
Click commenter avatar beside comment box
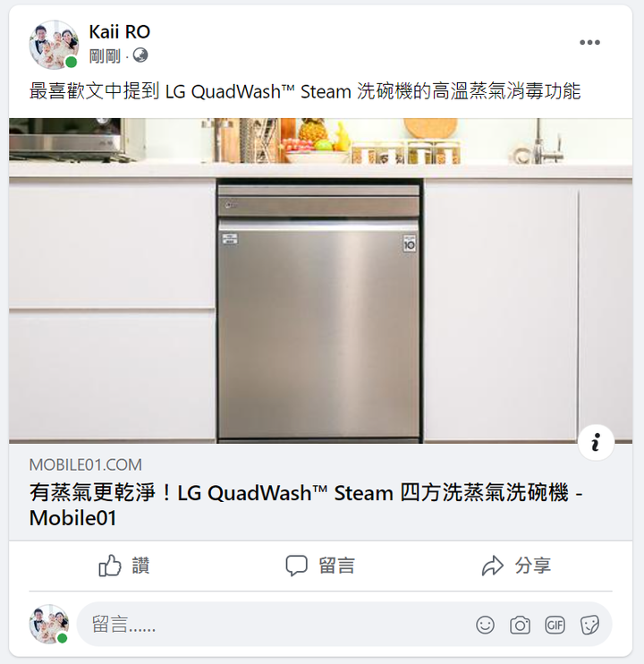49,625
